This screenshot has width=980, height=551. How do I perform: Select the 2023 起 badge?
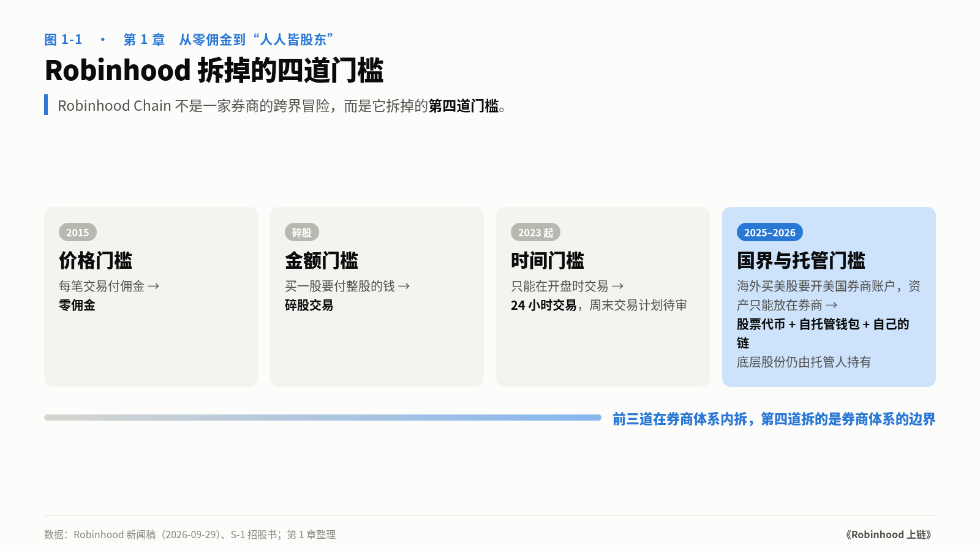point(535,233)
